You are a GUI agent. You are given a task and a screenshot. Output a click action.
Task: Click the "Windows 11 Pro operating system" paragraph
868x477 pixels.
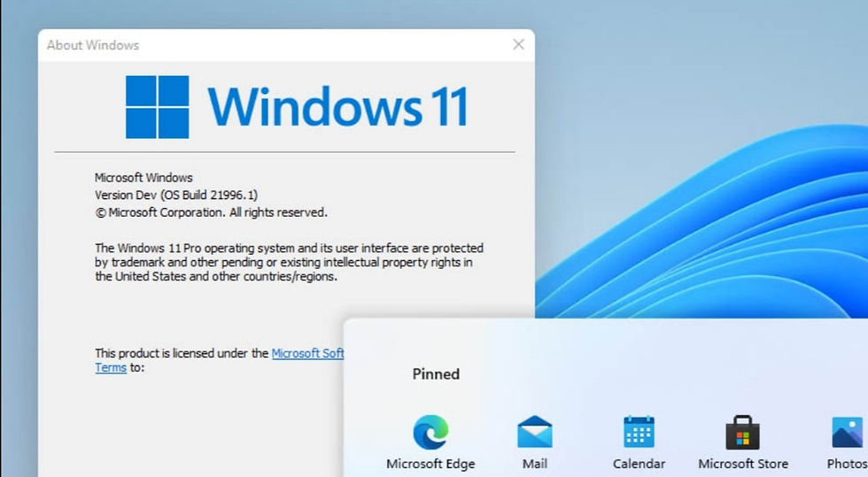click(x=289, y=262)
